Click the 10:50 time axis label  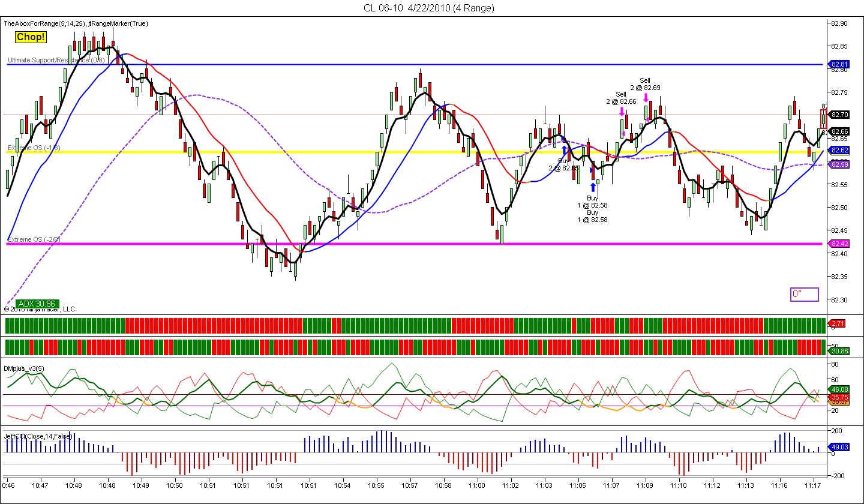point(175,484)
